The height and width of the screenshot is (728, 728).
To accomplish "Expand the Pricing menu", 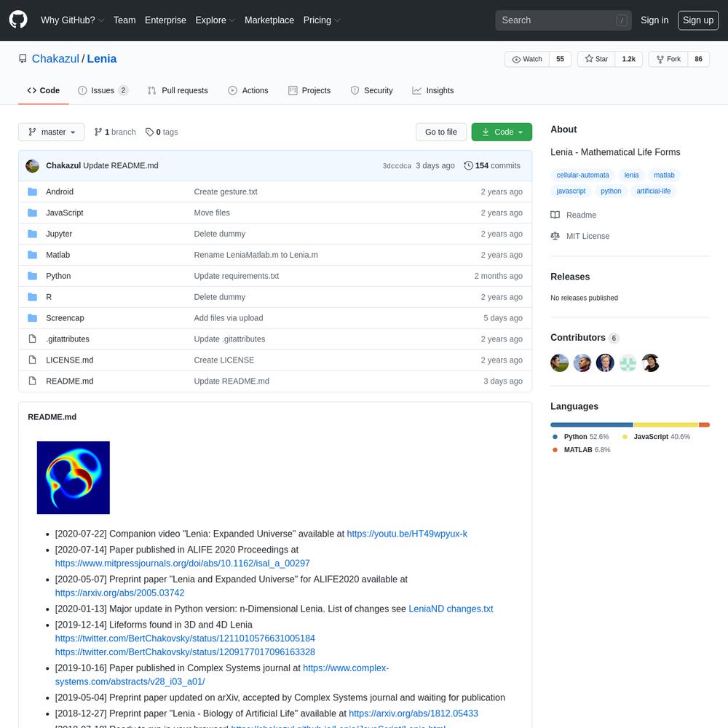I will point(321,20).
